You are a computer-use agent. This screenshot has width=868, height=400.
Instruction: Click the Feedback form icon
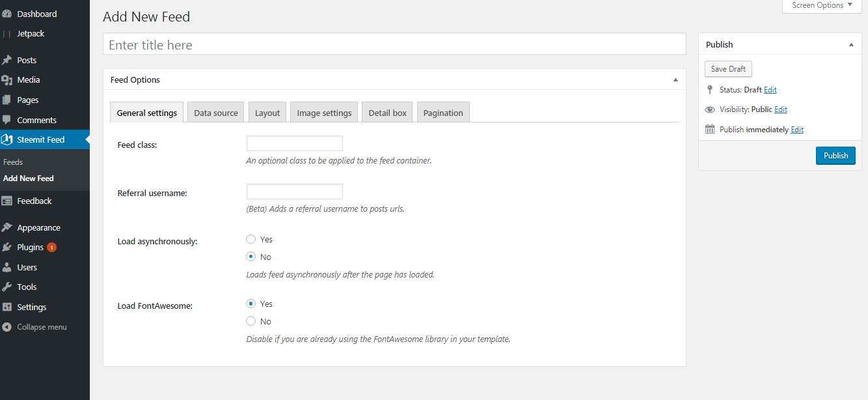pos(7,201)
